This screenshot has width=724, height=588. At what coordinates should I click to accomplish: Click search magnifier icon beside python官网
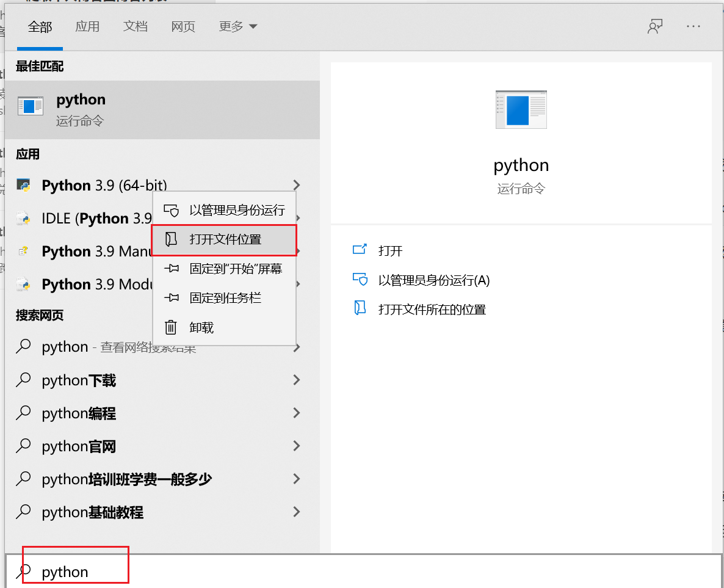23,446
